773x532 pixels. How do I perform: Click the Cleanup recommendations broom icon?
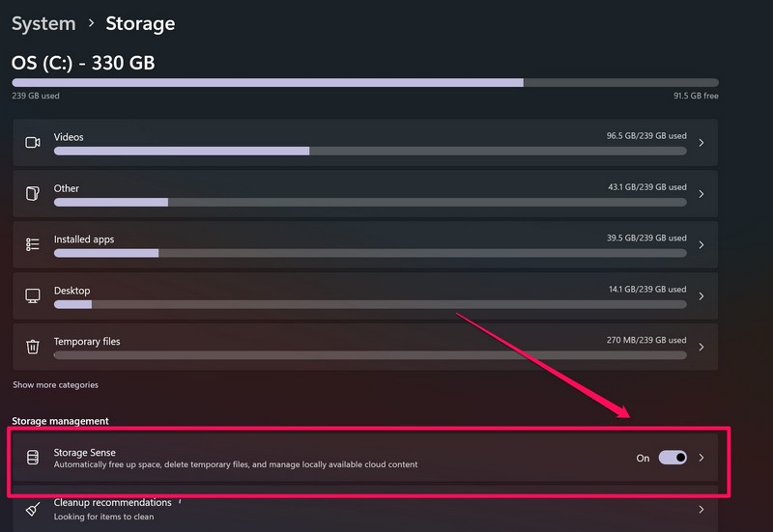pos(32,508)
